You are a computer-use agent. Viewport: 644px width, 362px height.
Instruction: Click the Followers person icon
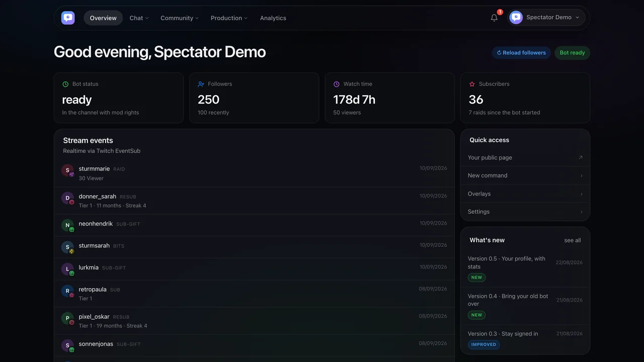[x=201, y=84]
